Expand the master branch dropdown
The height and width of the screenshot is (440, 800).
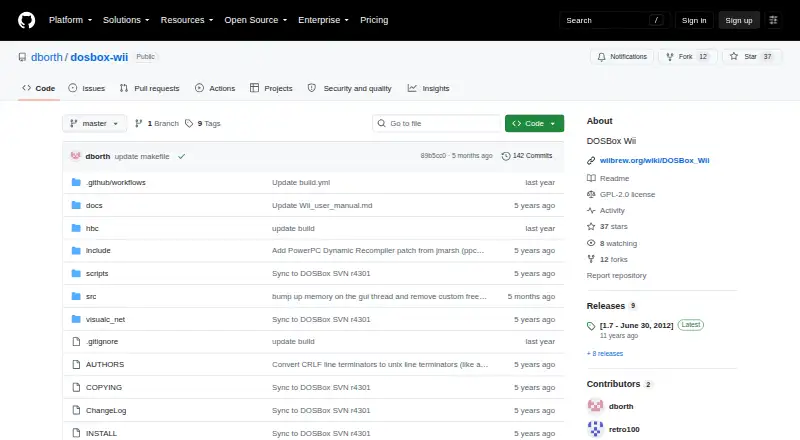click(x=94, y=124)
